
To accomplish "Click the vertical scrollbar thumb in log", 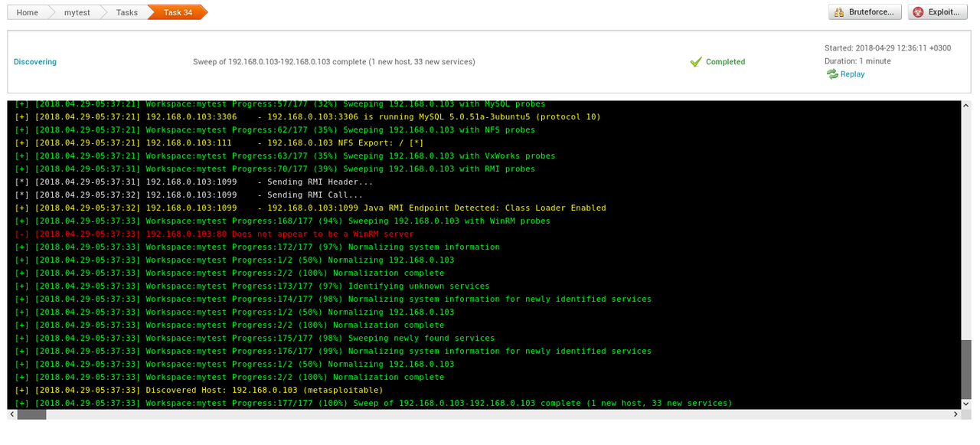I will point(966,371).
